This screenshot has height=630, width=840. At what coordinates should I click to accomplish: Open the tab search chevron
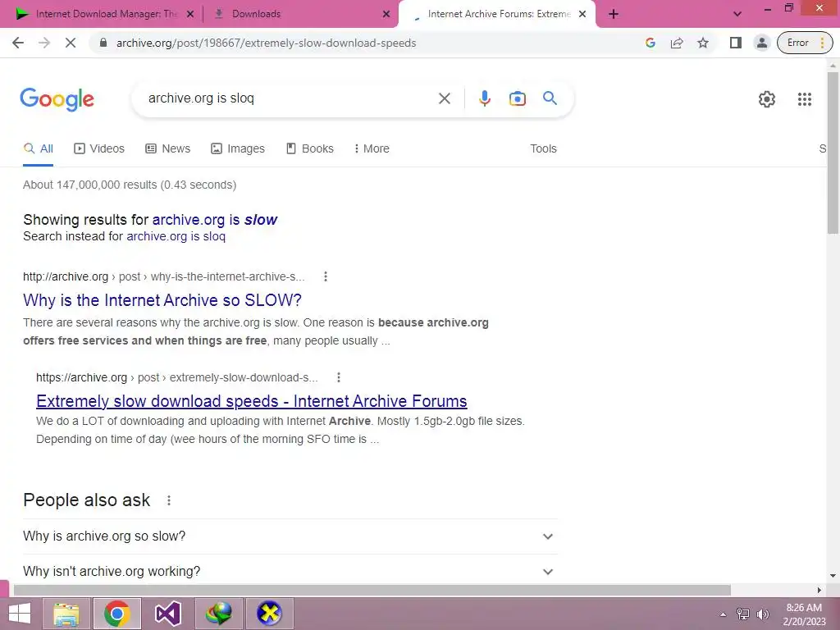pyautogui.click(x=737, y=14)
